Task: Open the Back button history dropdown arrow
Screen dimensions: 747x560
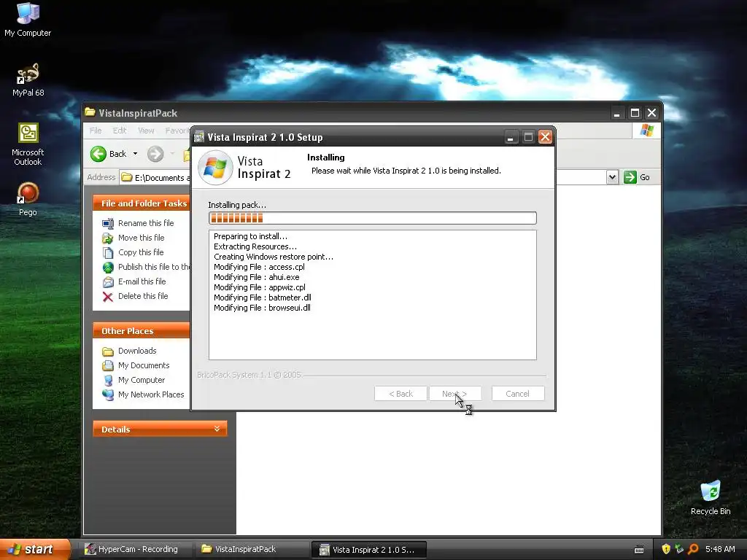Action: click(135, 154)
